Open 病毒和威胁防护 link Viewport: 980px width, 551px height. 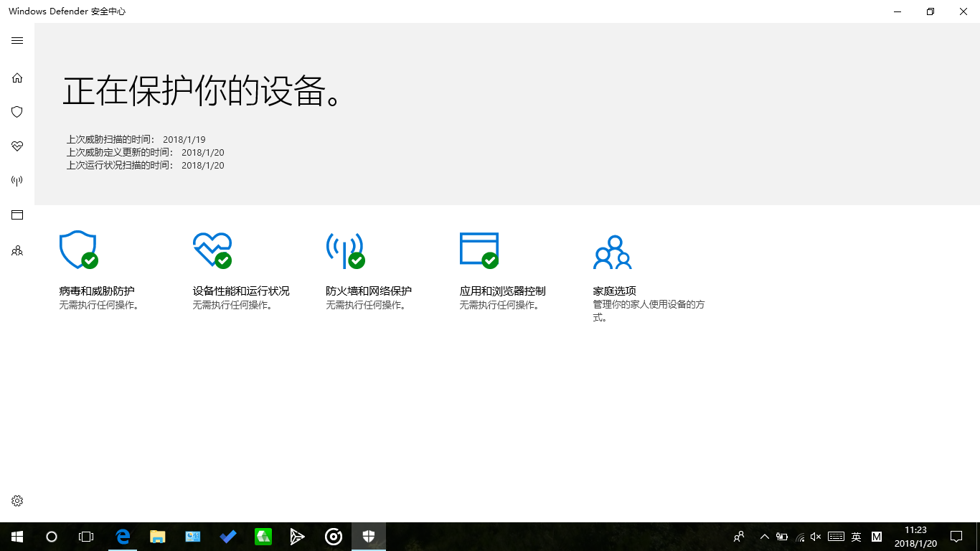coord(97,291)
